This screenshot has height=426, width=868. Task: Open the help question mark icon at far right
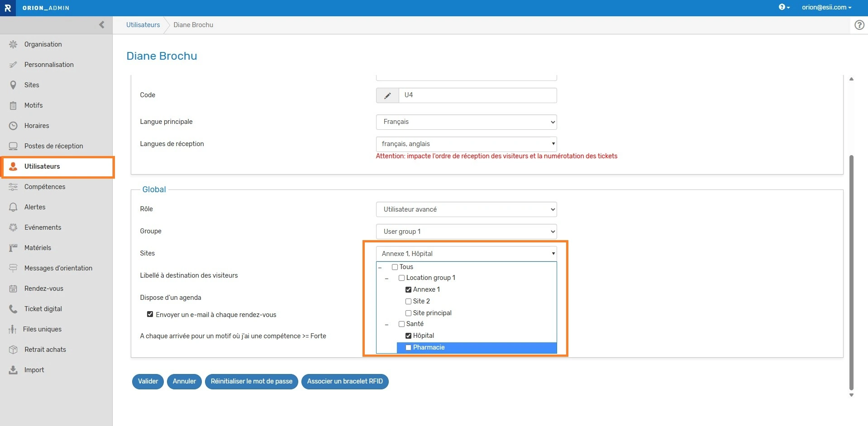click(859, 25)
